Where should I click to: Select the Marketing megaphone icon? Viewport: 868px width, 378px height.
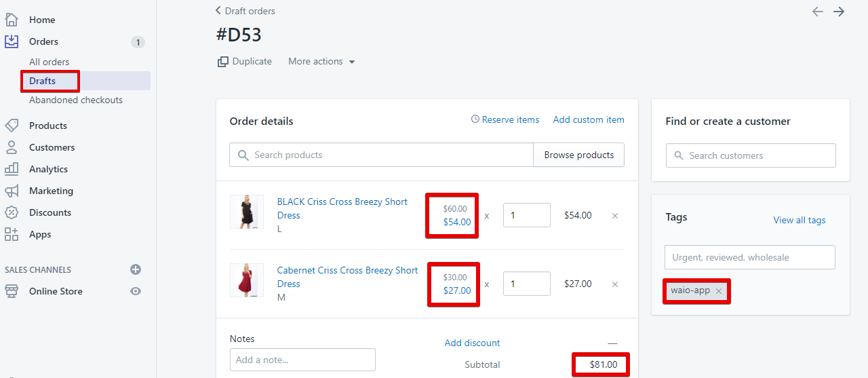pos(12,191)
